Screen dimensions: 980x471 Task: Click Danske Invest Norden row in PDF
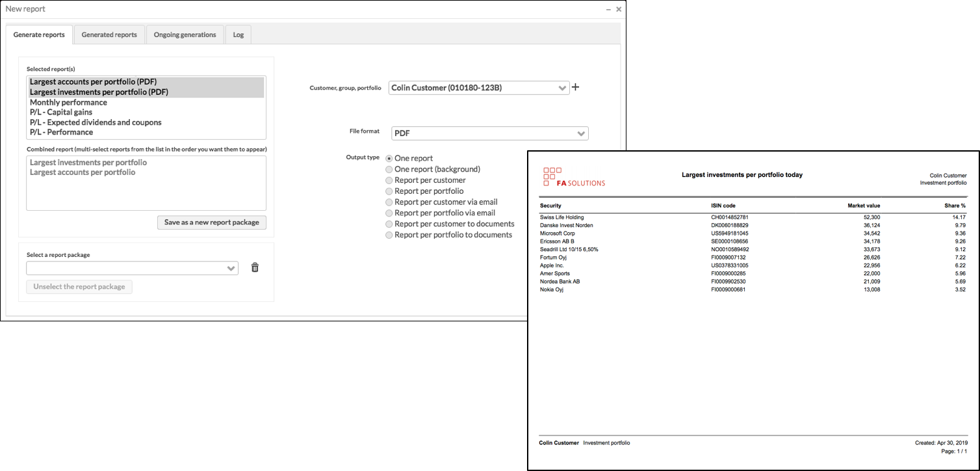pyautogui.click(x=753, y=225)
